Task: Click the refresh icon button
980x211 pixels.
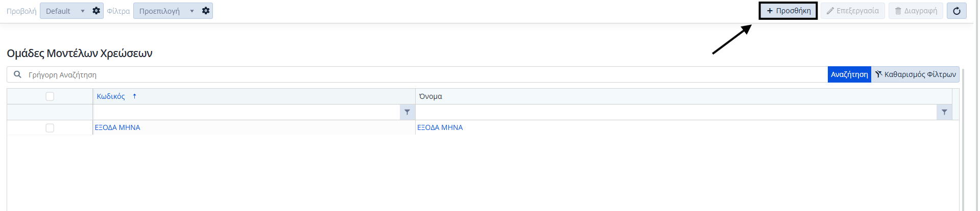Action: point(957,11)
